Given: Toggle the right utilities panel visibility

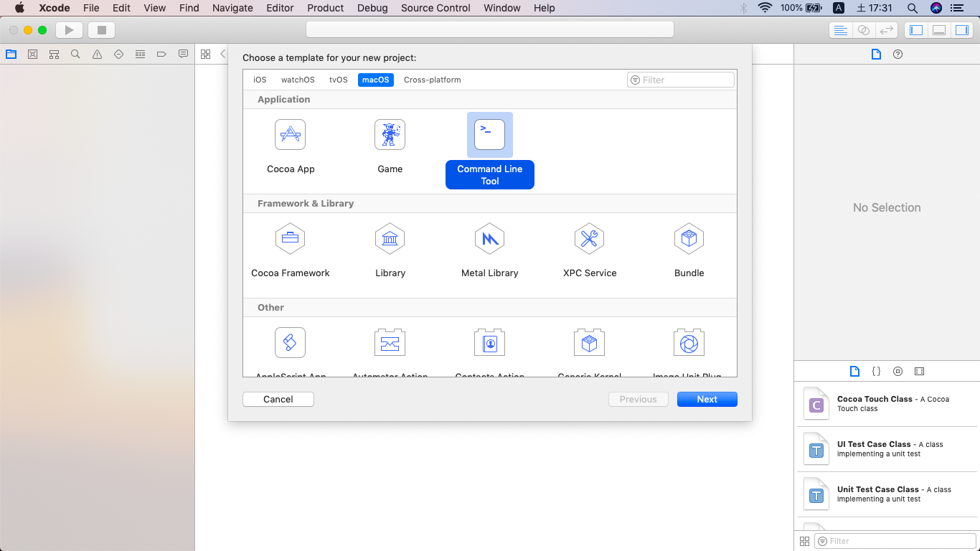Looking at the screenshot, I should click(x=961, y=29).
